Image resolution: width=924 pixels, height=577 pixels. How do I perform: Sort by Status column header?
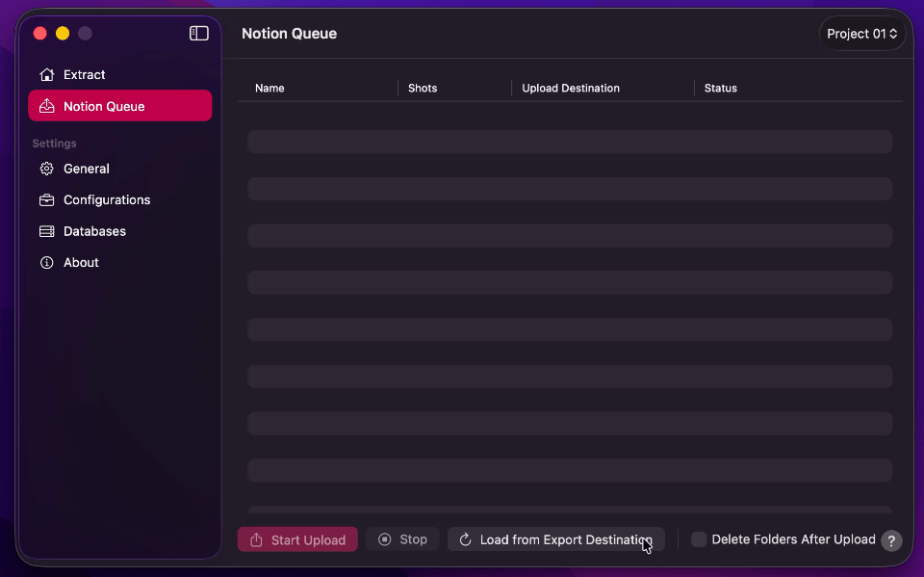coord(720,88)
